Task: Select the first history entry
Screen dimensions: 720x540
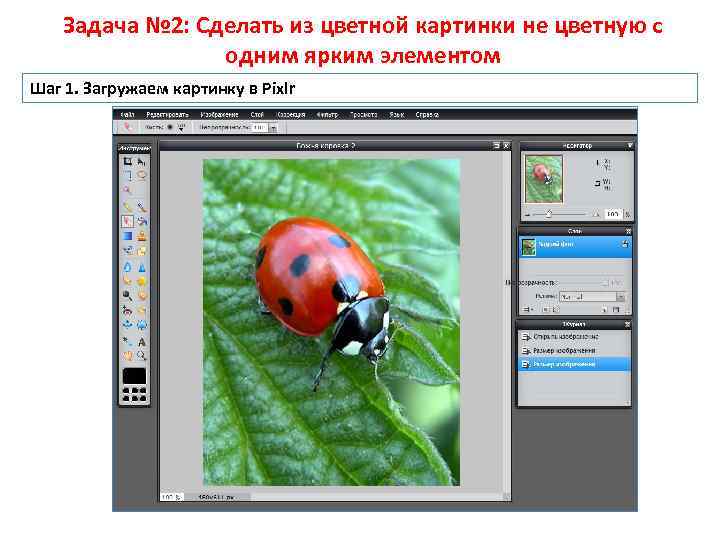Action: coord(574,337)
